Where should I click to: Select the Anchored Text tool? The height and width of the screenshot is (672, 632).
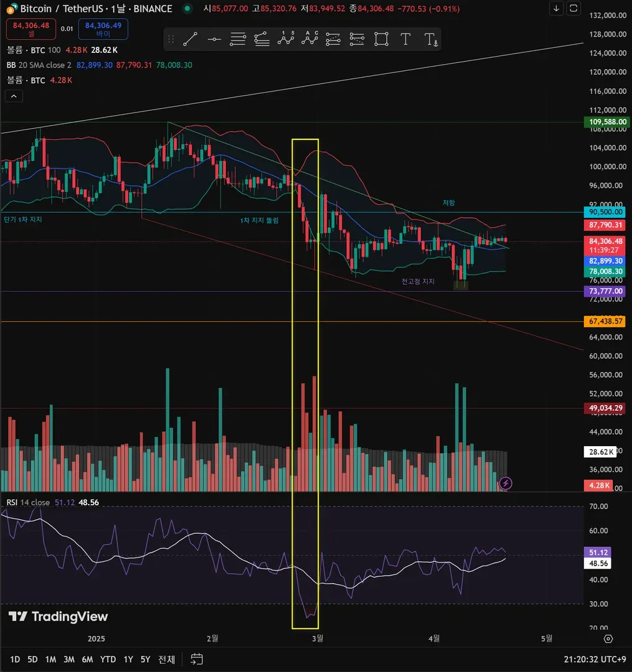tap(430, 39)
